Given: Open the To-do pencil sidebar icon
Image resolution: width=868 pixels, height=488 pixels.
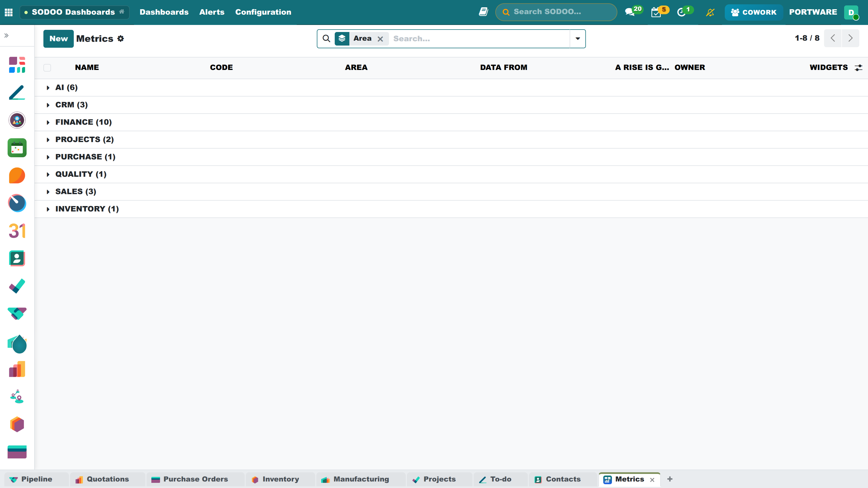Looking at the screenshot, I should (x=17, y=92).
